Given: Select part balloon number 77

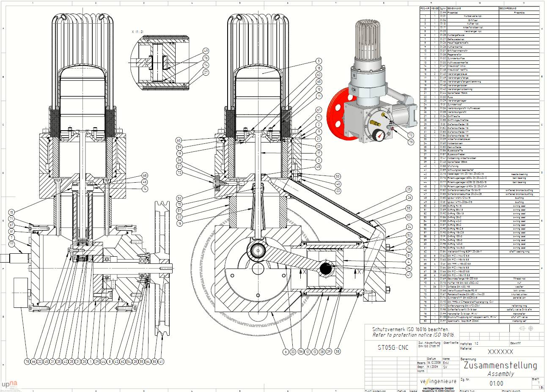Looking at the screenshot, I should 12,244.
